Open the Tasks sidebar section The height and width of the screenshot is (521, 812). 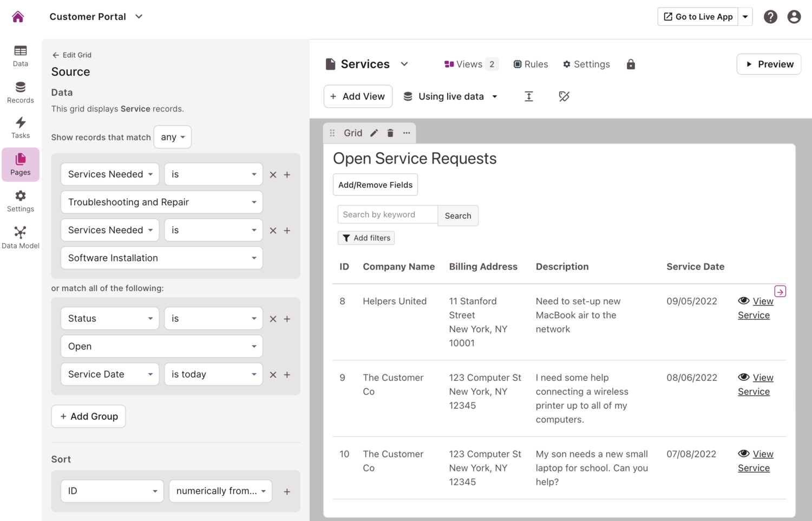point(21,128)
